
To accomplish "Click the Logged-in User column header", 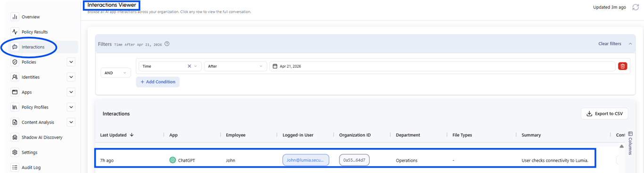I will click(x=298, y=135).
